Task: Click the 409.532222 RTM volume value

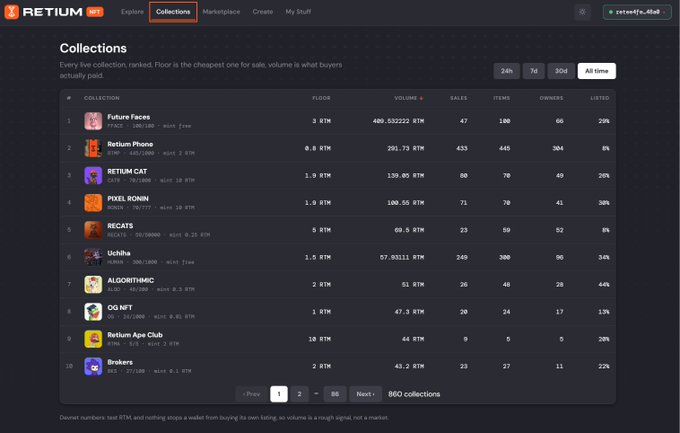Action: 398,121
